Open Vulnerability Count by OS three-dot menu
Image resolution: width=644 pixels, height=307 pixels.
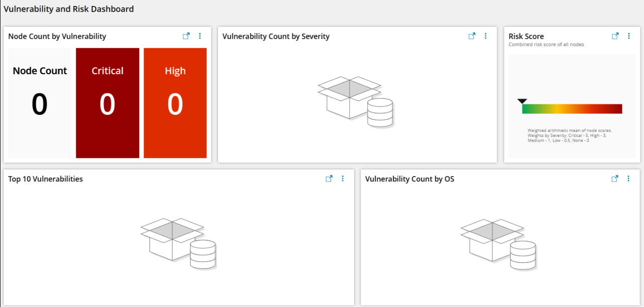point(628,179)
